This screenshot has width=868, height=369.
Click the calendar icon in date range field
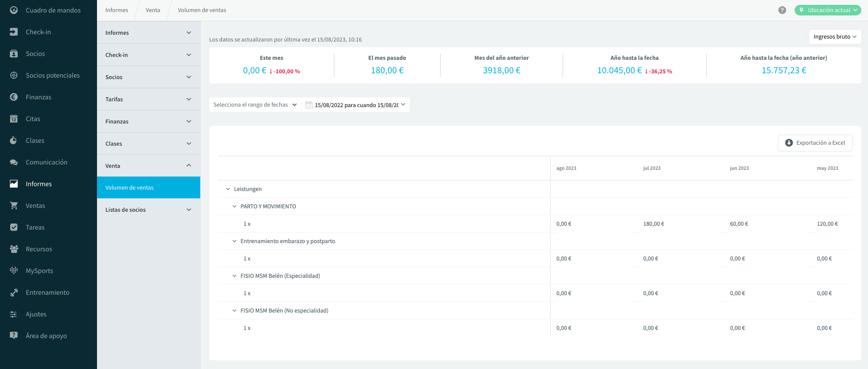[309, 105]
